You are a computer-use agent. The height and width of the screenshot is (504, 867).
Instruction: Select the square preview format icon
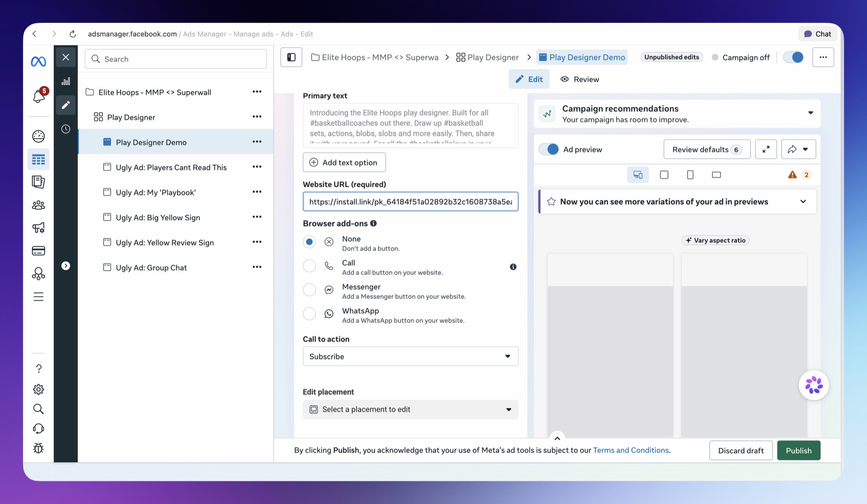(664, 175)
